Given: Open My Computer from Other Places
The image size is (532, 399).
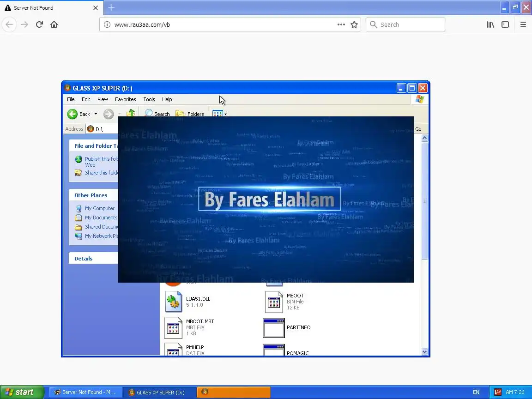Looking at the screenshot, I should click(99, 208).
